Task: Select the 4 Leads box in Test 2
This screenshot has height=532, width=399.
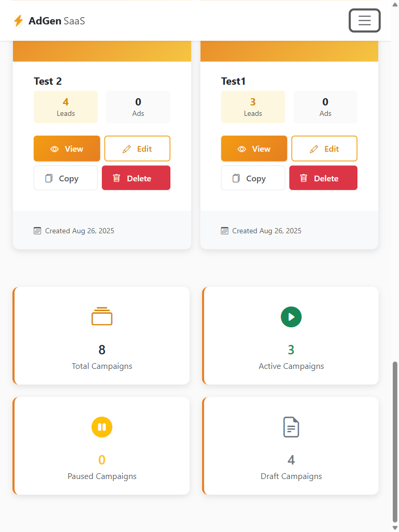Action: (66, 107)
